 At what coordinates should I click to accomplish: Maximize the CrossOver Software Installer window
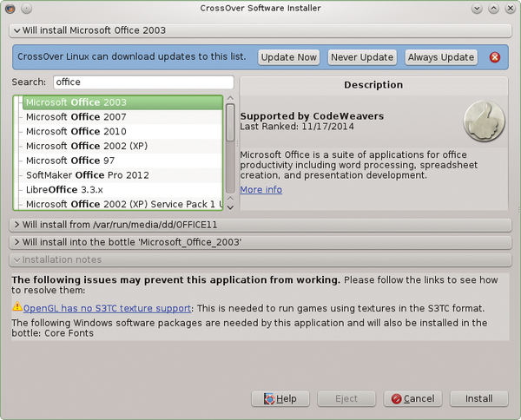coord(493,9)
